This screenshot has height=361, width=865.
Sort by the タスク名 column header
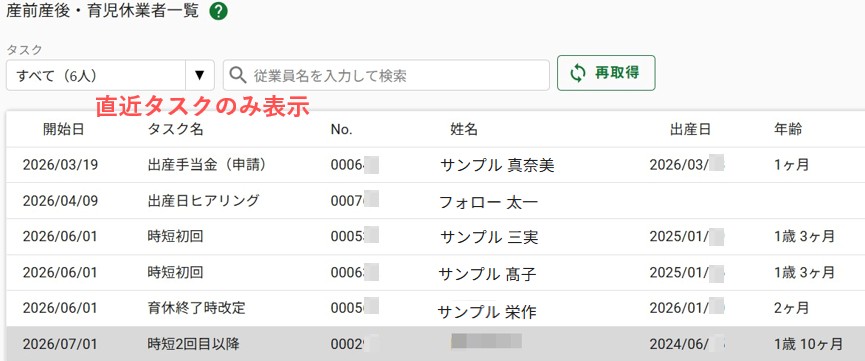[175, 130]
